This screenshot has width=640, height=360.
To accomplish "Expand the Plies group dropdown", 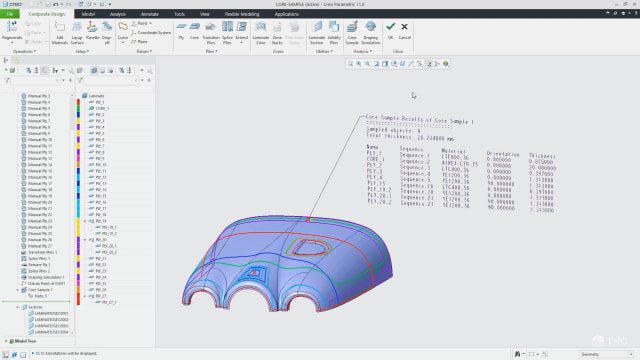I will [211, 51].
